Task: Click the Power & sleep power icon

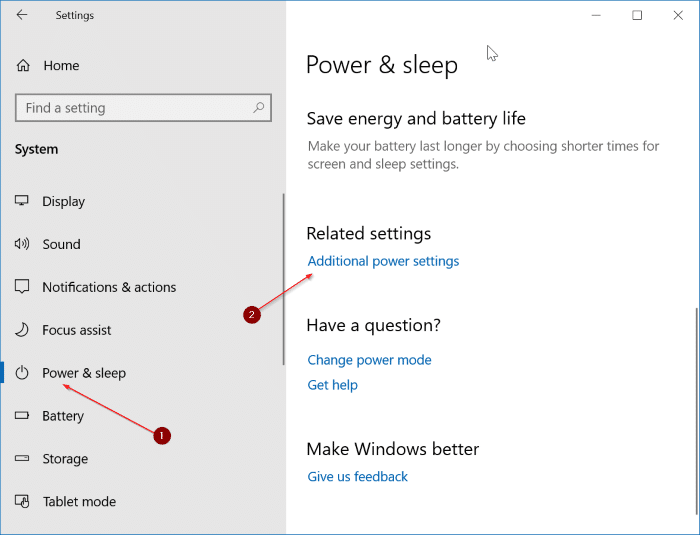Action: pos(22,372)
